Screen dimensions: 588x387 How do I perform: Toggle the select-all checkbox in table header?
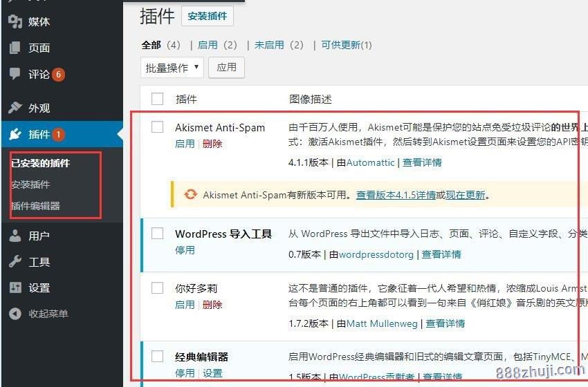[x=158, y=99]
